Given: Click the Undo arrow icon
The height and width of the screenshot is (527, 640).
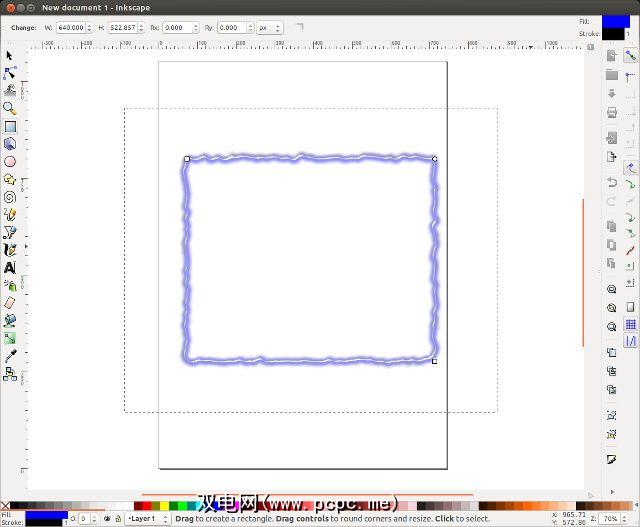Looking at the screenshot, I should (611, 182).
